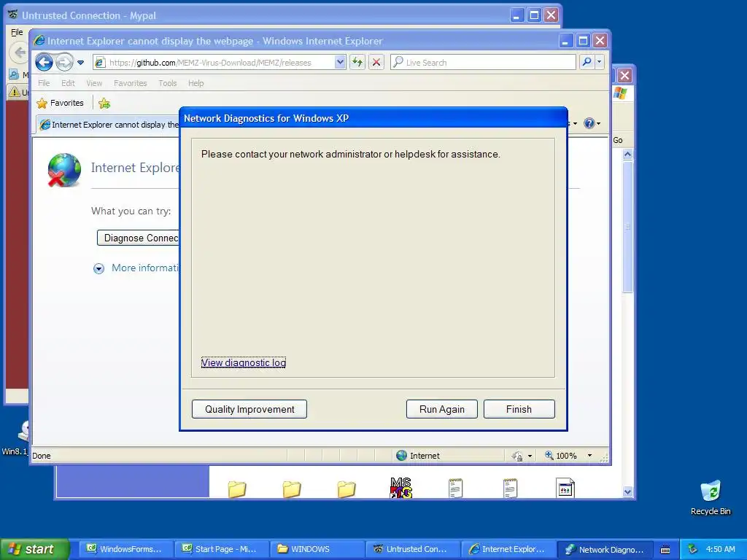The image size is (747, 560).
Task: Open the search provider dropdown arrow
Action: point(600,62)
